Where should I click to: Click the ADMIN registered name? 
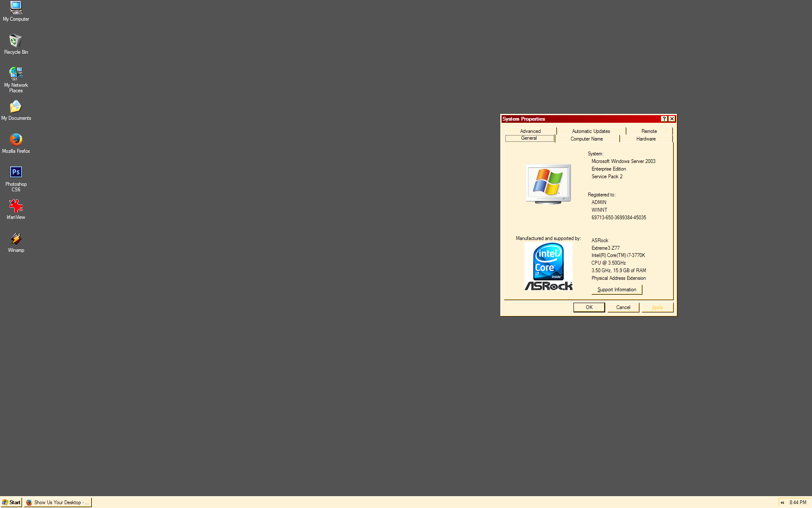599,202
